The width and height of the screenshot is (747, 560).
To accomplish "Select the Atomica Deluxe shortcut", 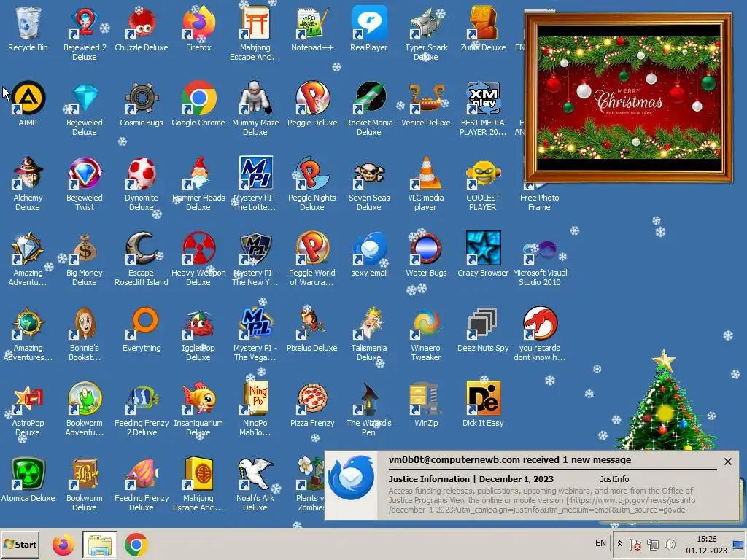I will pos(28,479).
